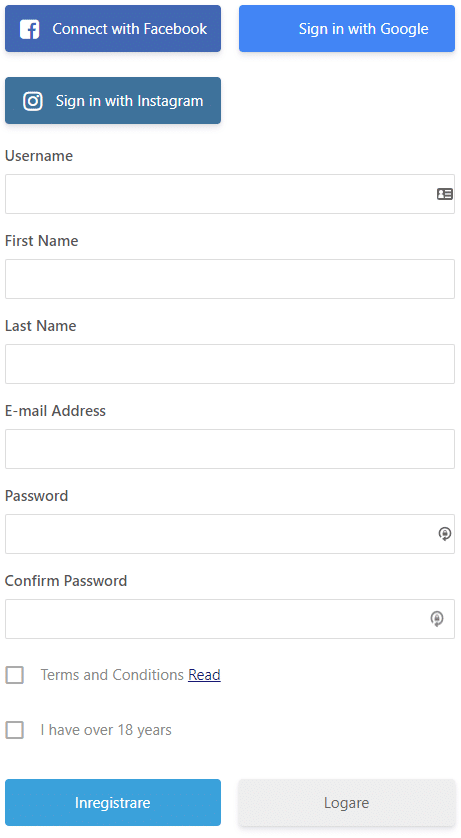Go to login via Logare button

(x=347, y=803)
